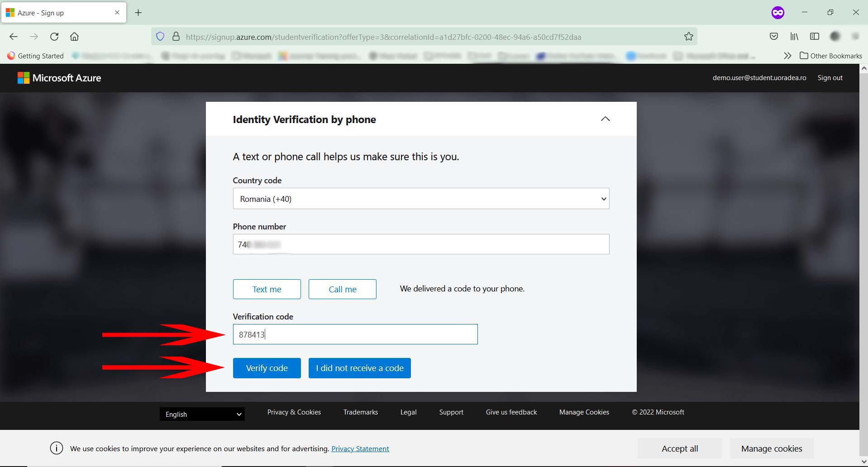Click the browser forward arrow
This screenshot has height=467, width=868.
34,37
